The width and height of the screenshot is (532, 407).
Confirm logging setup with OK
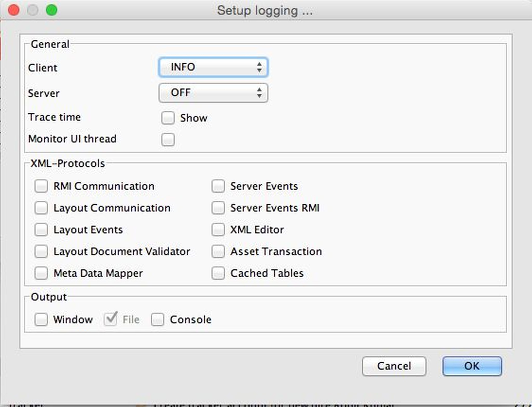[472, 366]
